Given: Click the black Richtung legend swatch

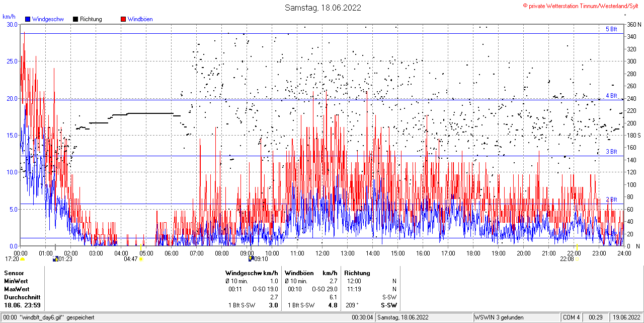Looking at the screenshot, I should (x=75, y=19).
